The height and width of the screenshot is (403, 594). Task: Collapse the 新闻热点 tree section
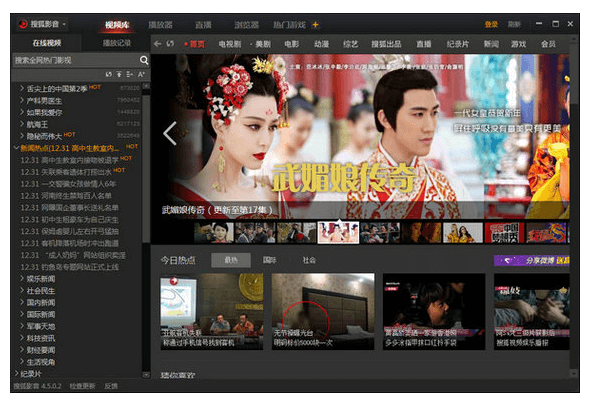pos(16,148)
